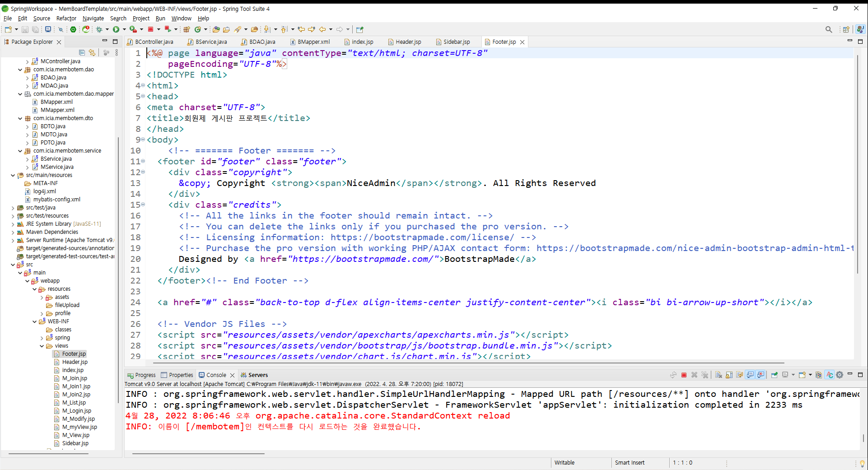Open the Progress tab
Screen dimensions: 868x470
(141, 375)
